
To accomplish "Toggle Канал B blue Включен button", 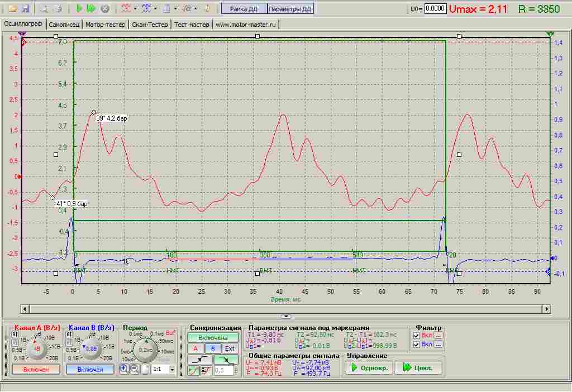I will 90,370.
